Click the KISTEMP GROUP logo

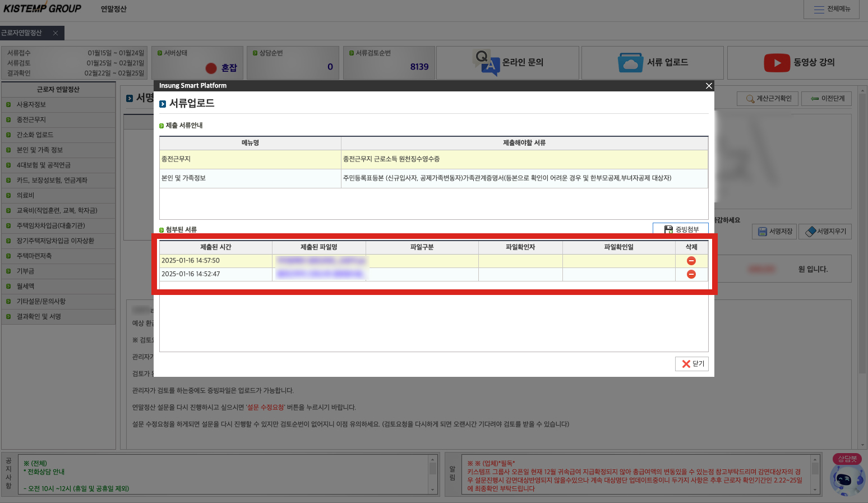43,8
